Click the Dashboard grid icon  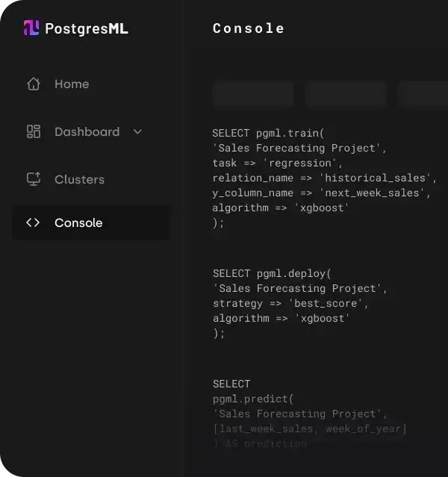34,131
